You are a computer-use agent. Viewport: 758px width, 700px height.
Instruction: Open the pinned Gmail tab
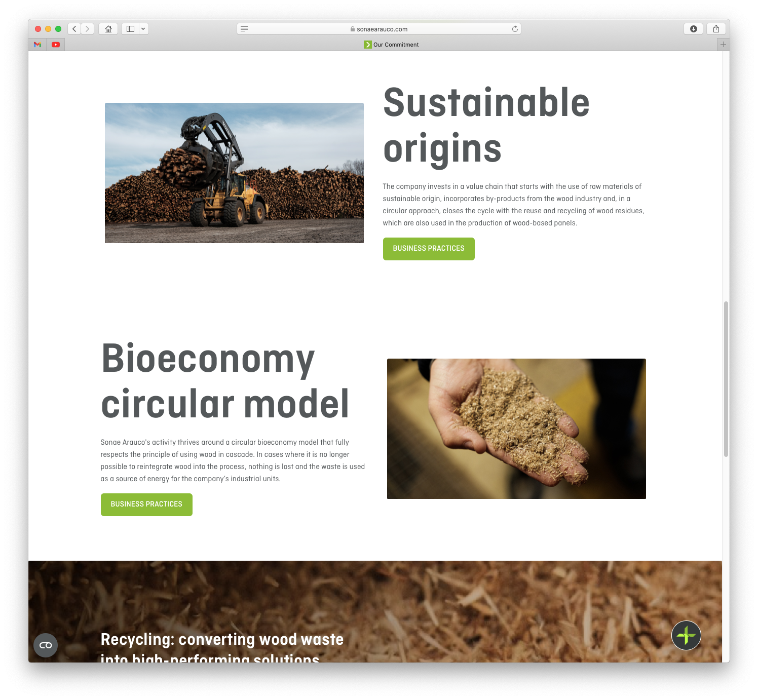coord(37,45)
